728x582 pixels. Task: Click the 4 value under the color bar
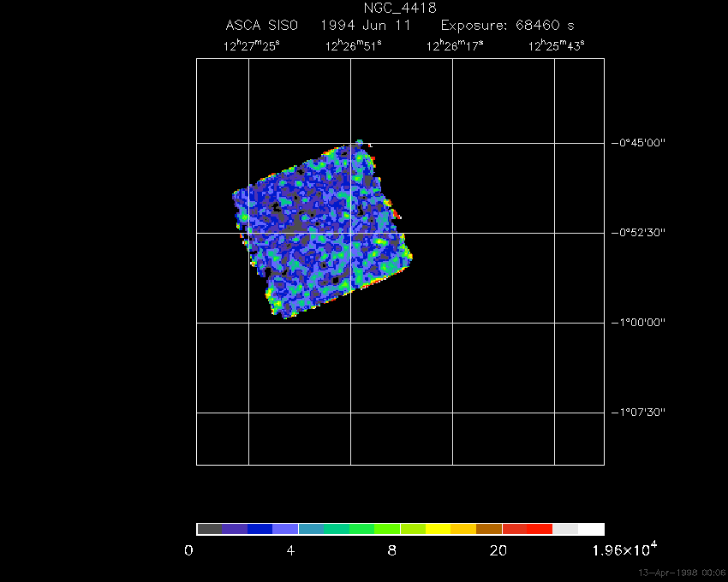tap(290, 551)
